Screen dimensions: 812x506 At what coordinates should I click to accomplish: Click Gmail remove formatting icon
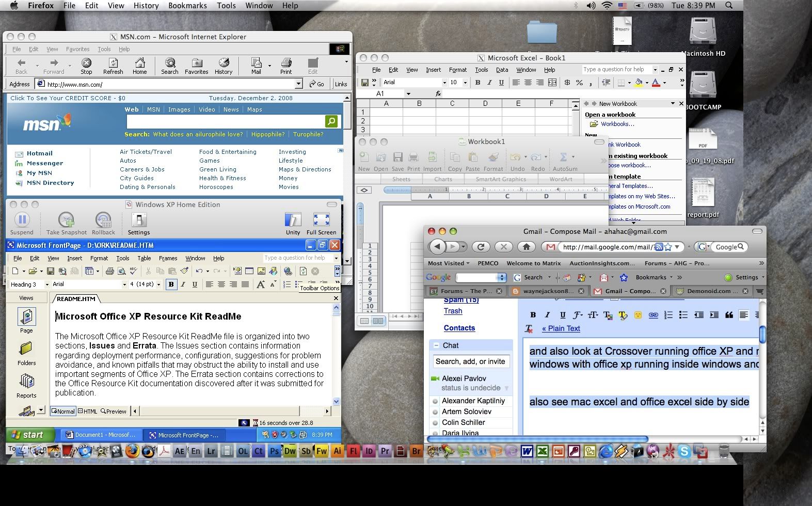[x=529, y=328]
